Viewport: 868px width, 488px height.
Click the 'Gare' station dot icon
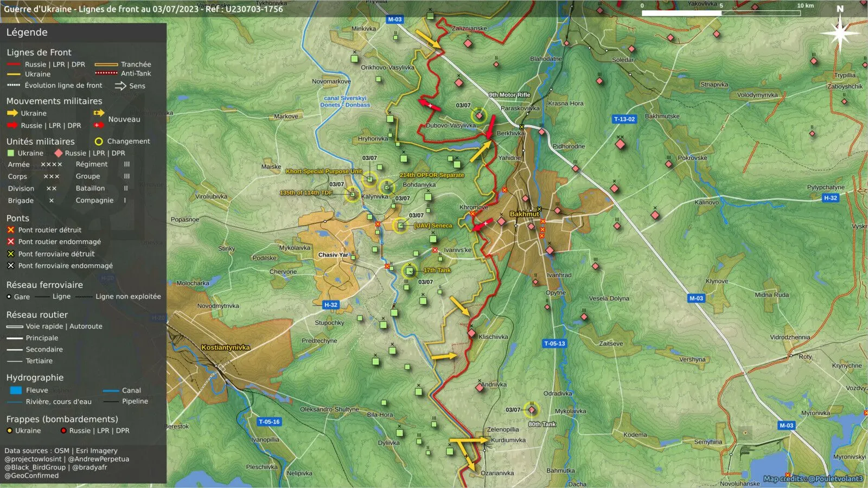9,297
